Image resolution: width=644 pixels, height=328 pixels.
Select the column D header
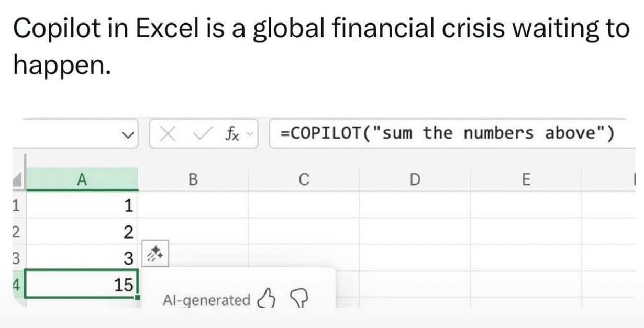414,179
